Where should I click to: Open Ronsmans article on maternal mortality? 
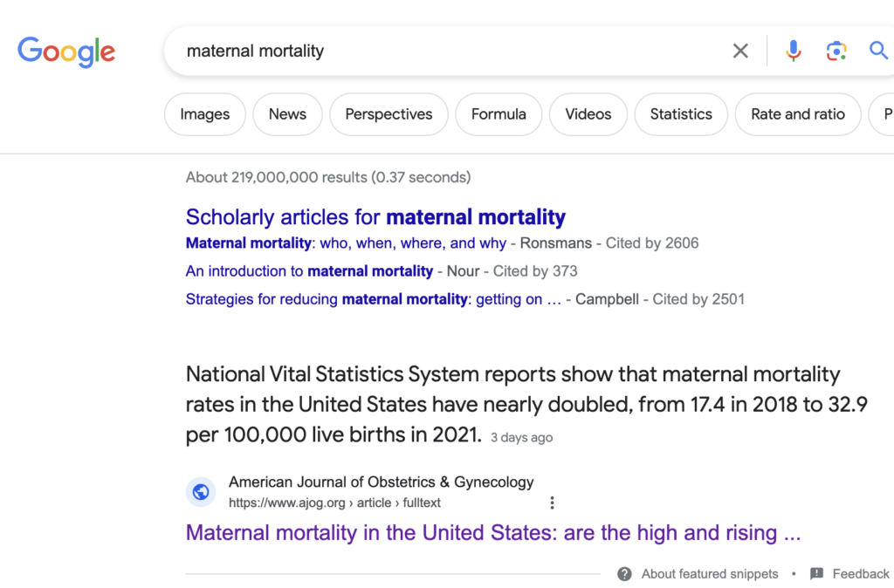click(x=346, y=243)
